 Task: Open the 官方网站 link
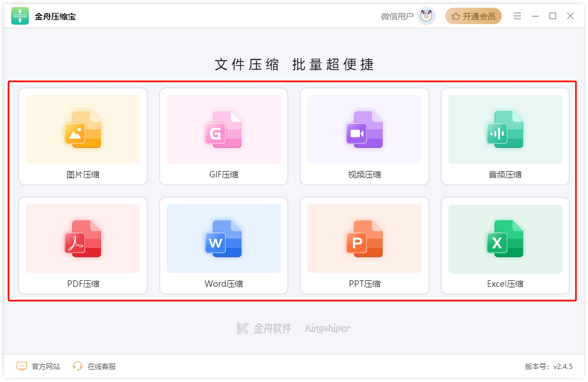pyautogui.click(x=46, y=366)
